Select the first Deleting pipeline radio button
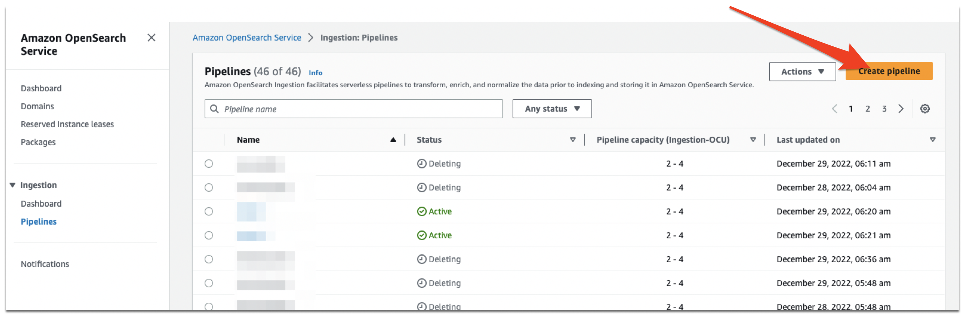Screen dimensions: 980x325 208,163
